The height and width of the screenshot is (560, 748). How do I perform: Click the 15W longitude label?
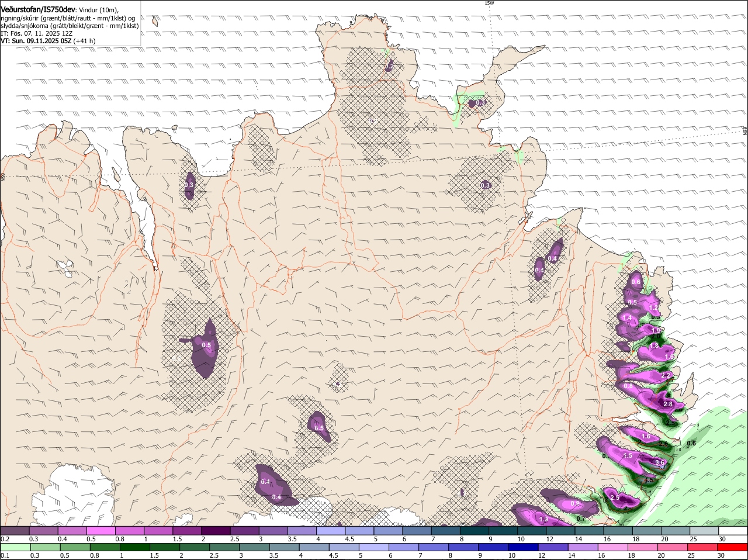489,3
